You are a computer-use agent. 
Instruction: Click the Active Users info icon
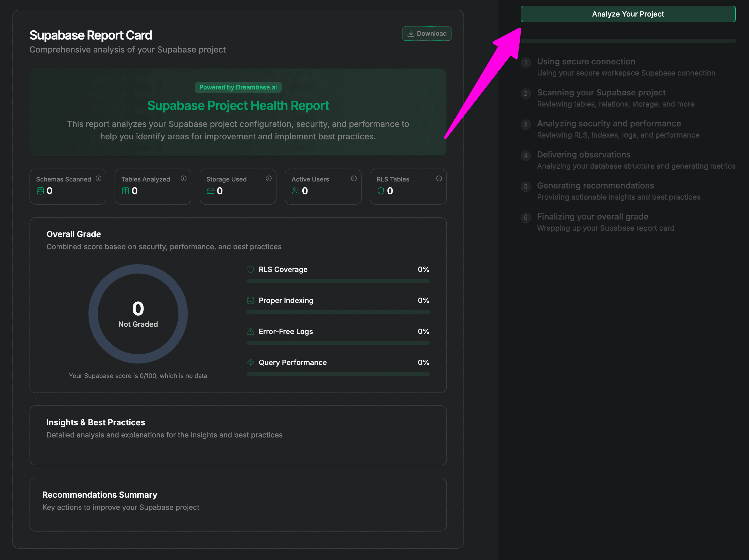tap(354, 178)
